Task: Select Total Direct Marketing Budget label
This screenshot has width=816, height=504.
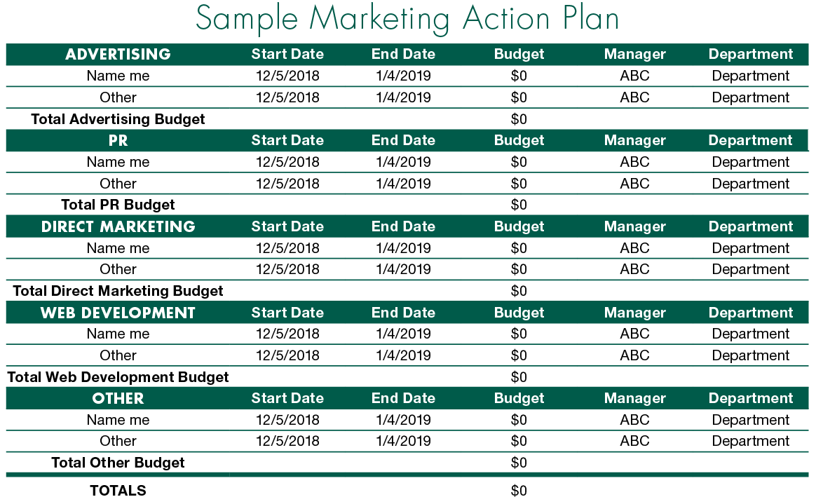Action: point(118,291)
